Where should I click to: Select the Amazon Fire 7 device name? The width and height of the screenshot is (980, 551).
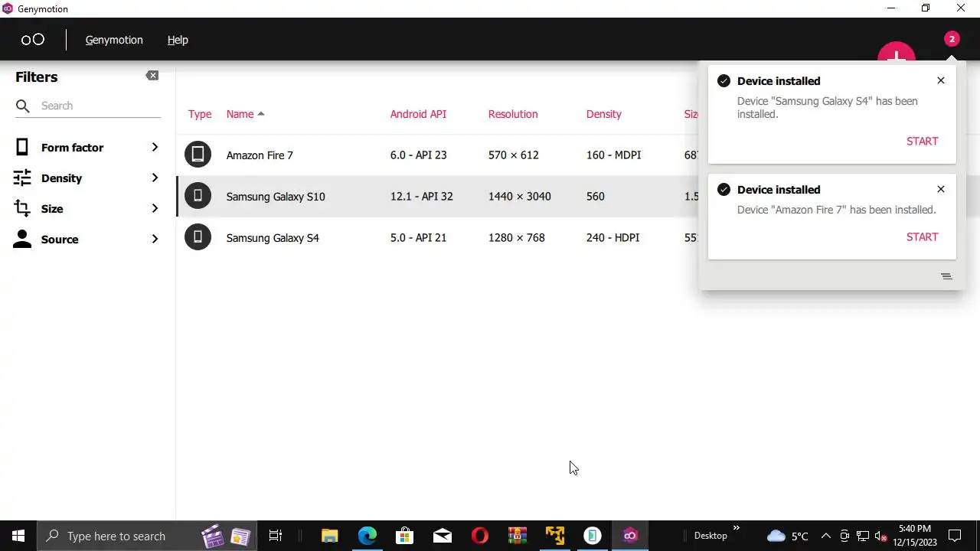260,155
